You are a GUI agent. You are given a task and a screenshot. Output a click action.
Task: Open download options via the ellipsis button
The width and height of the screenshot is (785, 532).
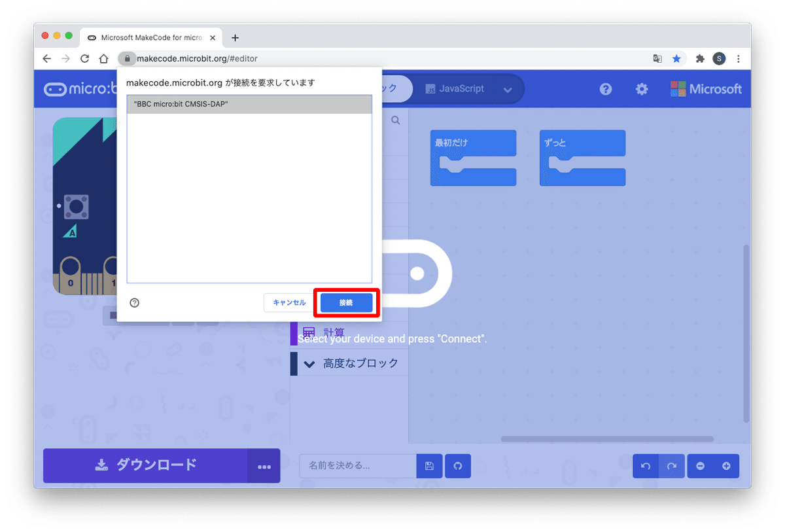coord(264,466)
